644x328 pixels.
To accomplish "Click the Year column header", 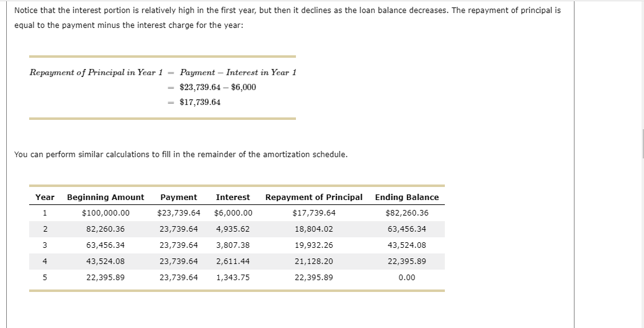I will pos(45,198).
